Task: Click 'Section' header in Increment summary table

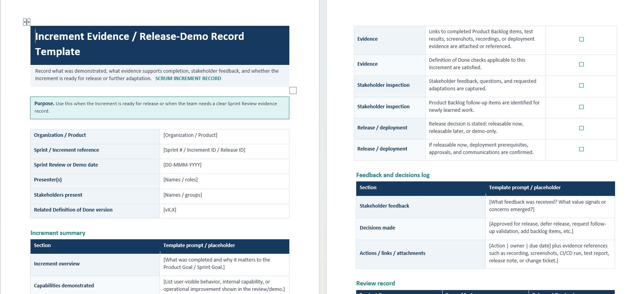Action: tap(42, 246)
